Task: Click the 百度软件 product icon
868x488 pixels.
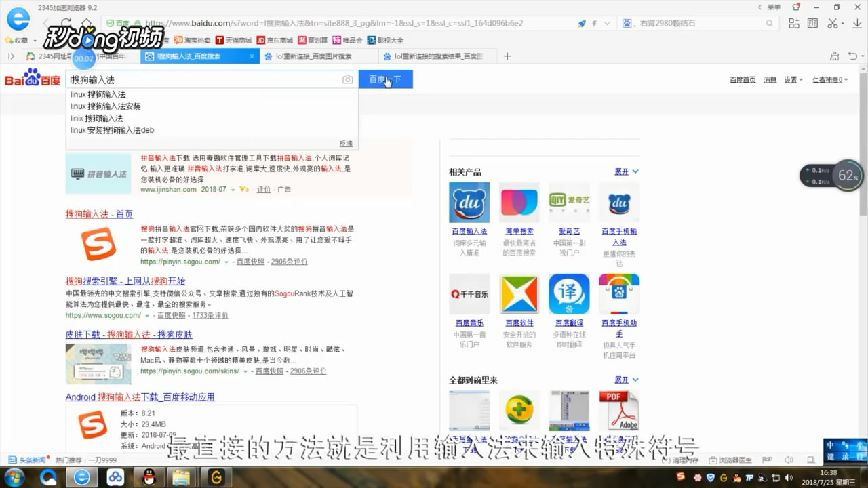Action: point(519,294)
